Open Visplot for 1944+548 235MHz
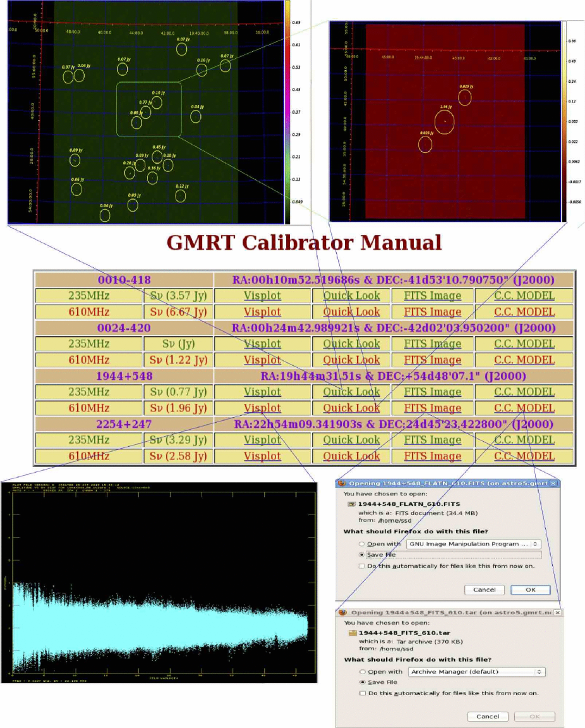 coord(262,392)
